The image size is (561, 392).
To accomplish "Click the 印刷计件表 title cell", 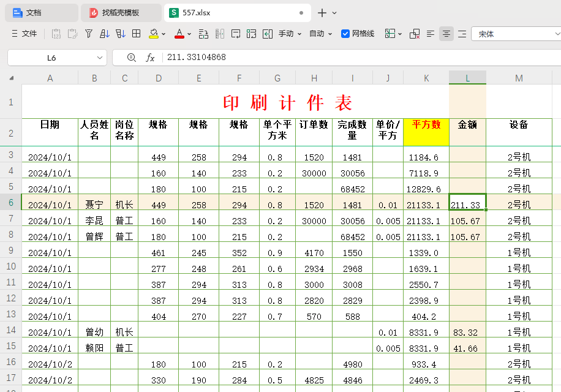I will pyautogui.click(x=287, y=102).
